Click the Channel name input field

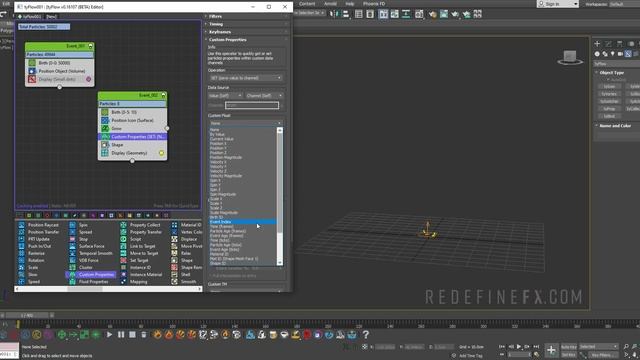pos(252,105)
